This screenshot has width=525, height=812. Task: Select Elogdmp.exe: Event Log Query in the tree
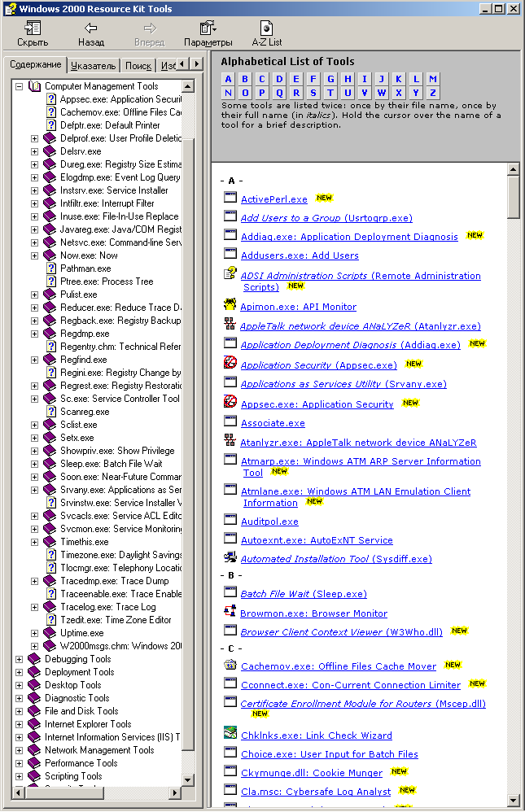click(x=120, y=177)
